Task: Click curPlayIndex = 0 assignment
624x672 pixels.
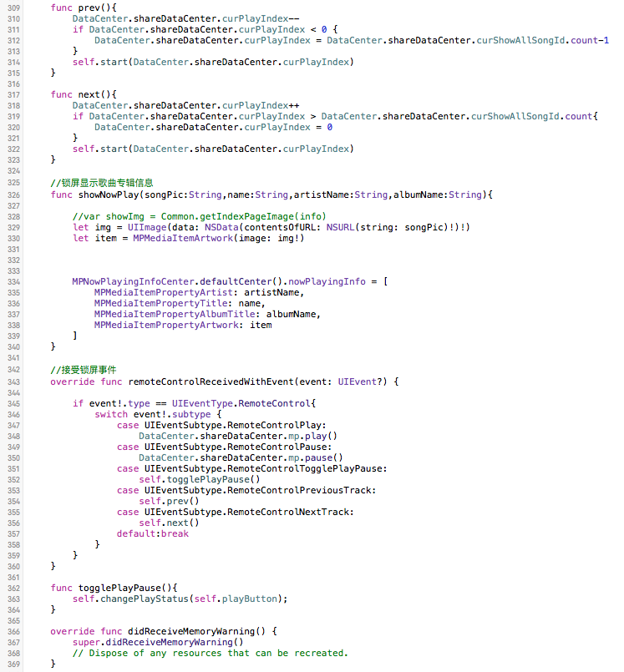Action: click(x=214, y=127)
